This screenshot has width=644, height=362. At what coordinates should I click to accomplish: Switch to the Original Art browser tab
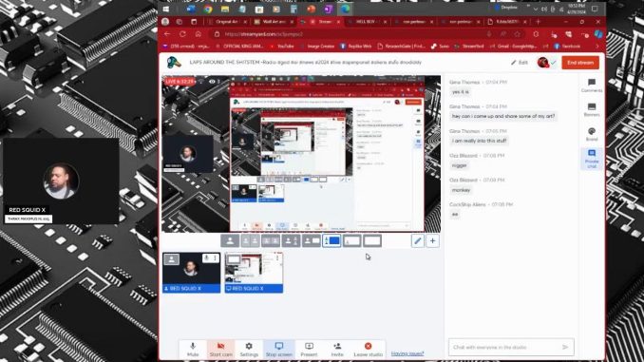coord(227,21)
